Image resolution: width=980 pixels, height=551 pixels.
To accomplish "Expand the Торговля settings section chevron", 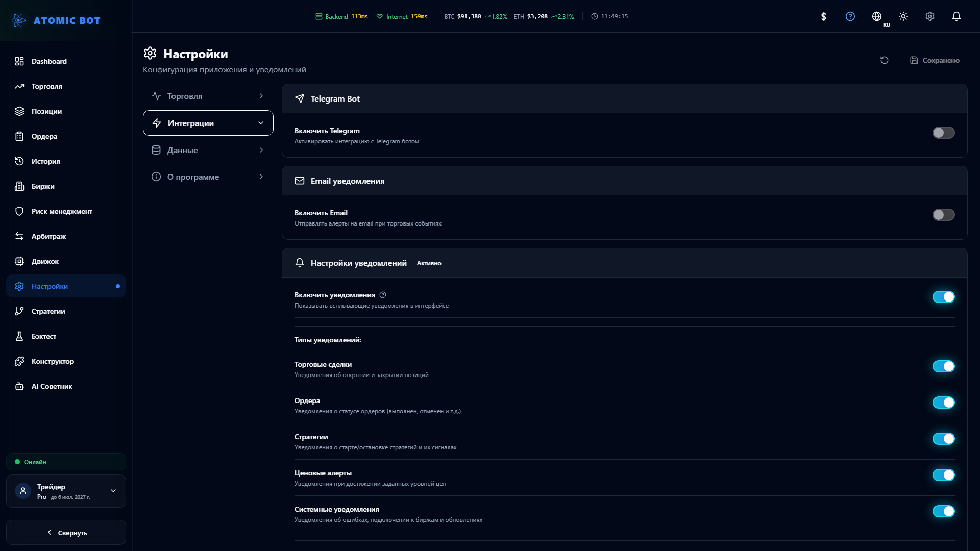I will [x=261, y=96].
